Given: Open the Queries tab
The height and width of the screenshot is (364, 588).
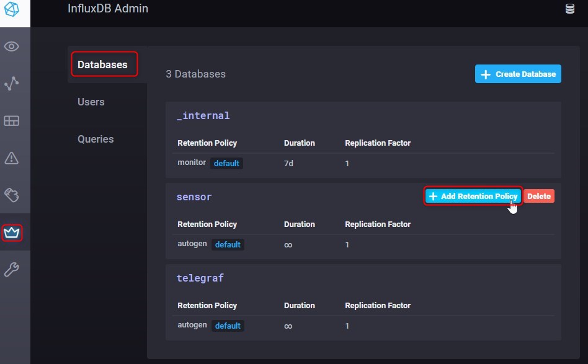Looking at the screenshot, I should (x=96, y=139).
